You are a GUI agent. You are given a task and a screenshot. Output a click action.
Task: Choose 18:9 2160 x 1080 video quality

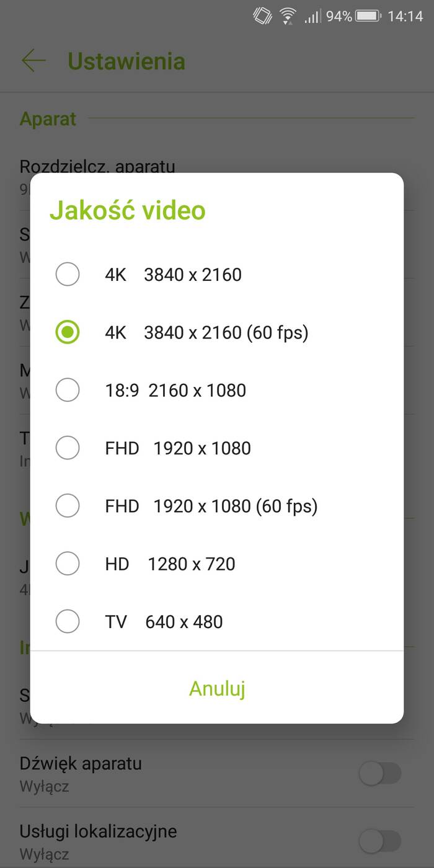click(68, 391)
